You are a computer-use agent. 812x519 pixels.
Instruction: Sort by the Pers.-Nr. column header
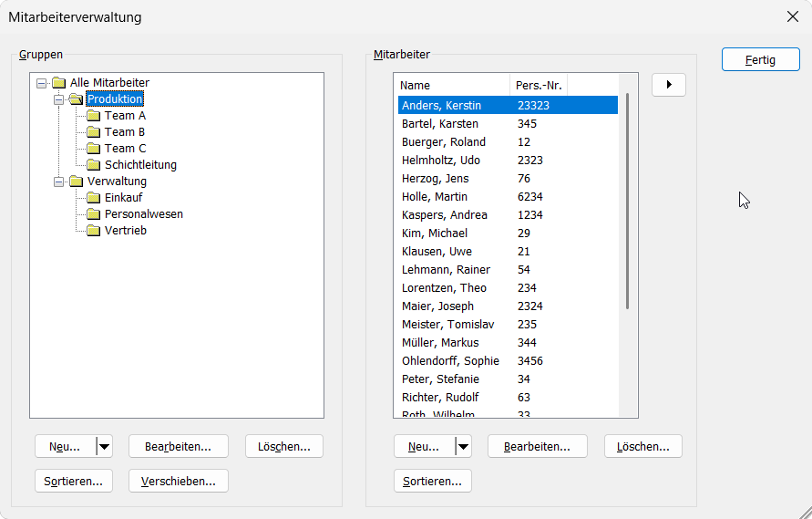point(539,85)
